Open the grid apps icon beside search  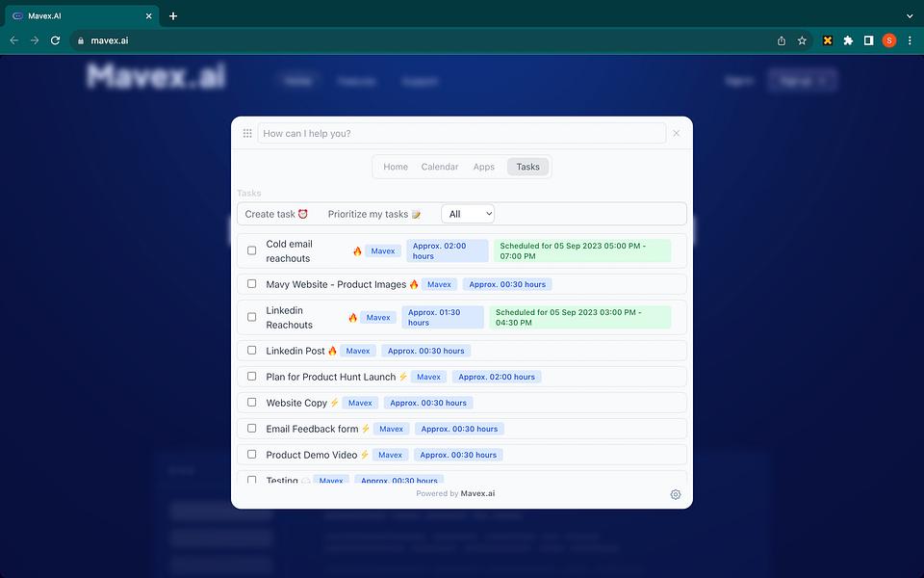pyautogui.click(x=247, y=133)
